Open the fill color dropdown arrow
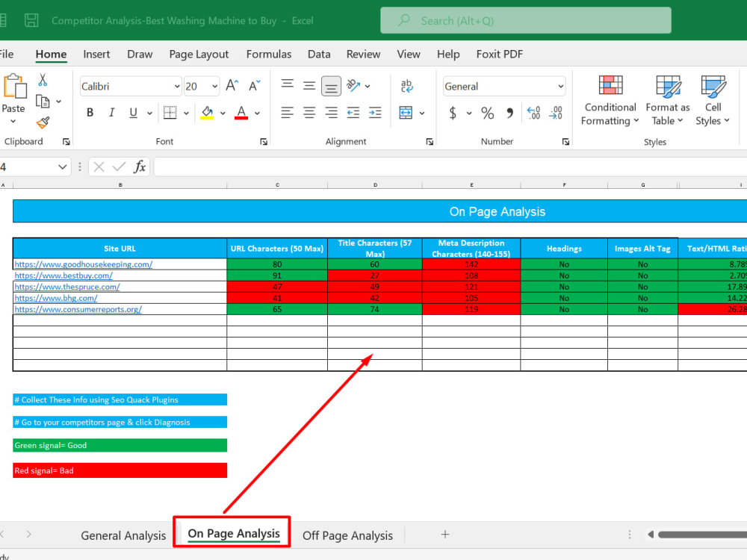The width and height of the screenshot is (747, 560). 223,113
